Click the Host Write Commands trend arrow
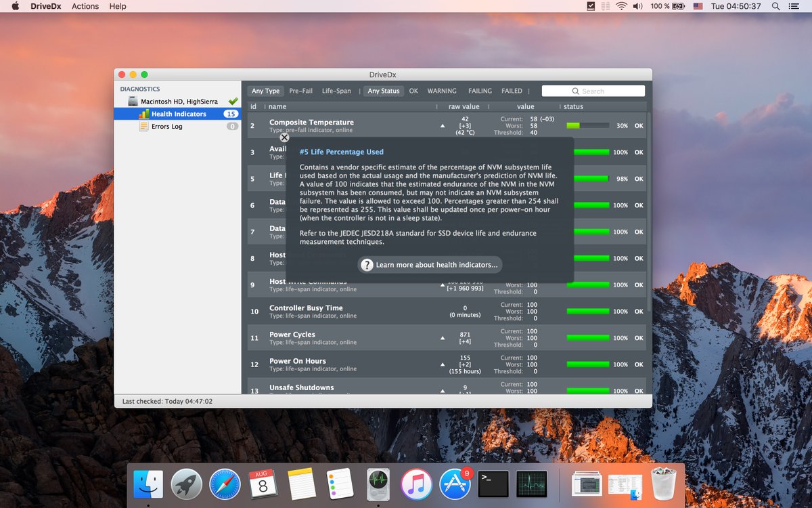The height and width of the screenshot is (508, 812). click(443, 284)
